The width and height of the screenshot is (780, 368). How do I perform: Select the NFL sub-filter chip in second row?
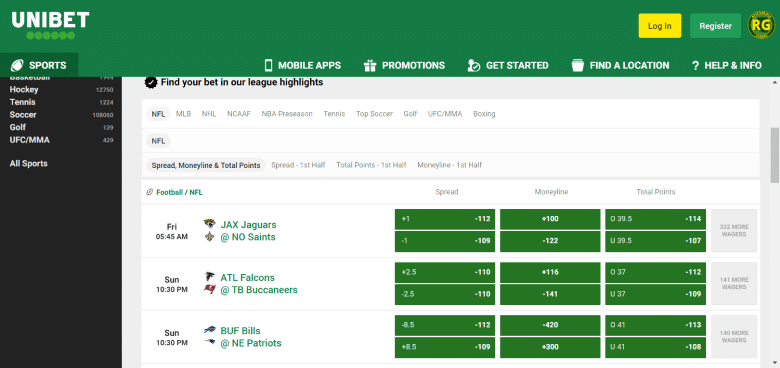pyautogui.click(x=158, y=141)
